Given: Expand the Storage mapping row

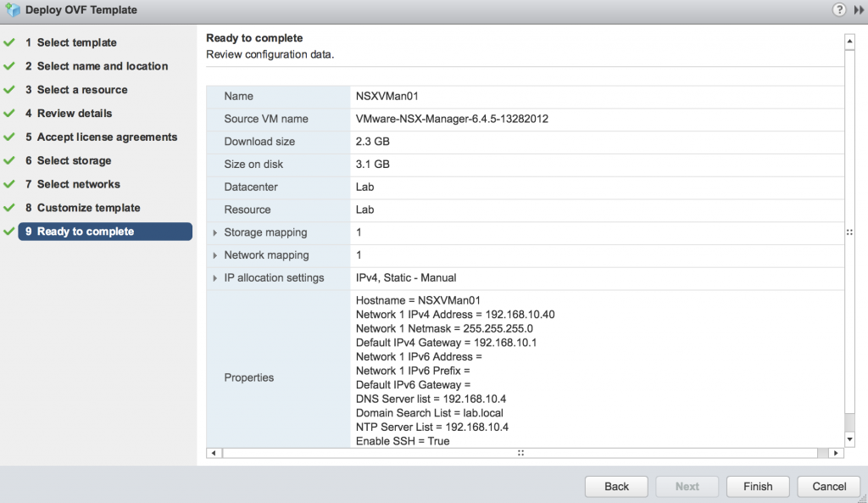Looking at the screenshot, I should click(214, 232).
